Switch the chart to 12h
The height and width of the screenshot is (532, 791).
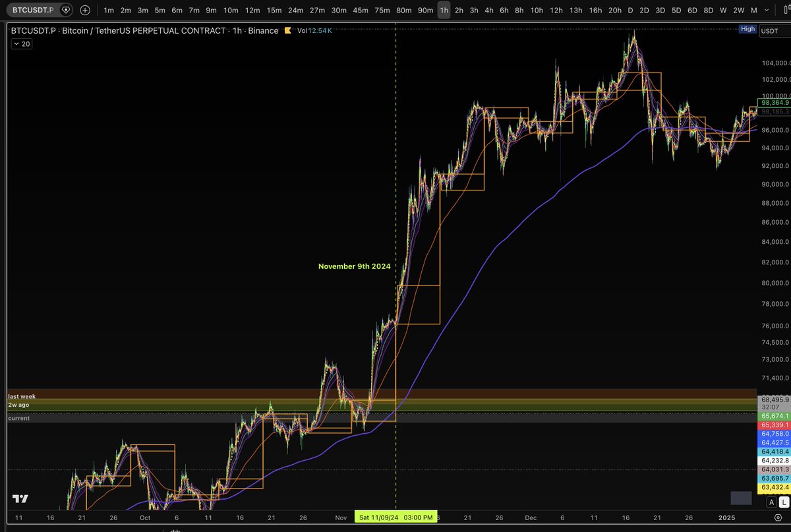(x=556, y=11)
